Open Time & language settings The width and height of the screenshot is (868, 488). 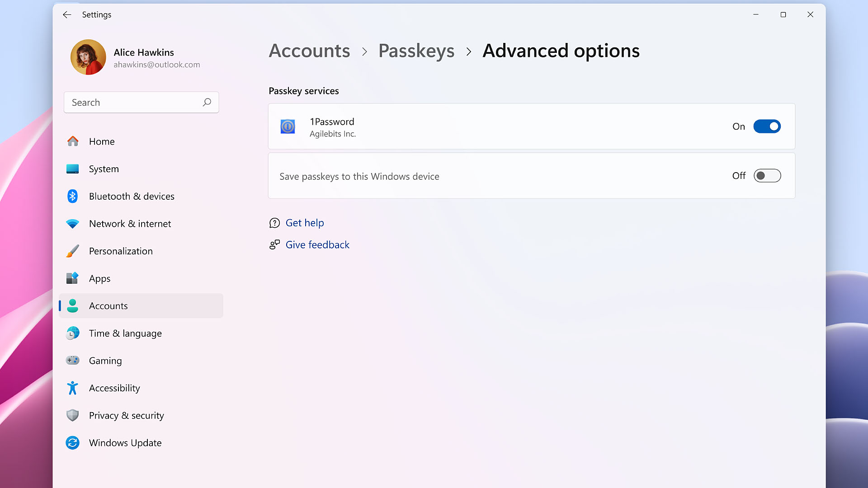tap(125, 333)
